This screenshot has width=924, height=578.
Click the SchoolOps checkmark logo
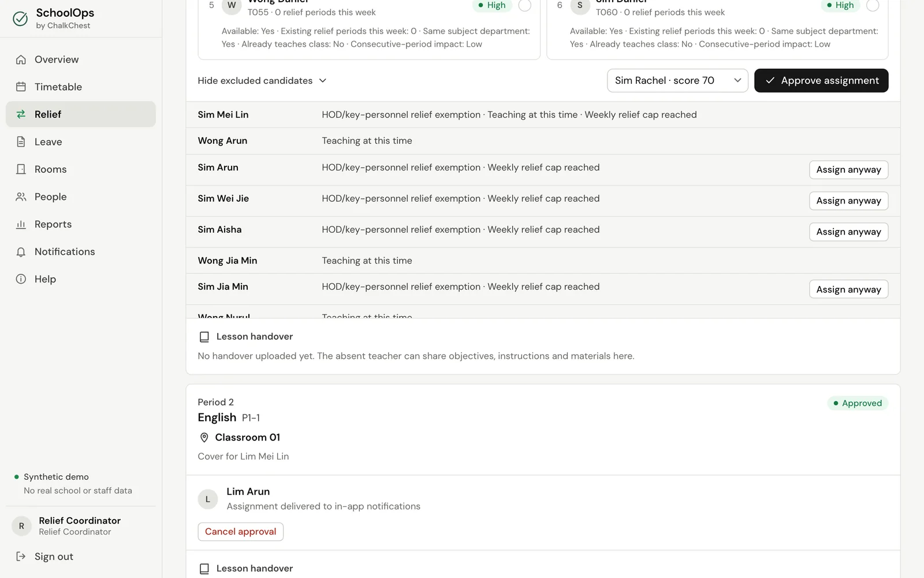coord(20,18)
